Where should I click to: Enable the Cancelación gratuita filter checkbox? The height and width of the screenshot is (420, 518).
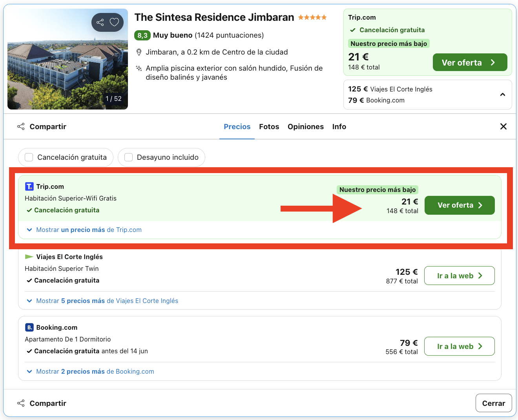tap(29, 157)
